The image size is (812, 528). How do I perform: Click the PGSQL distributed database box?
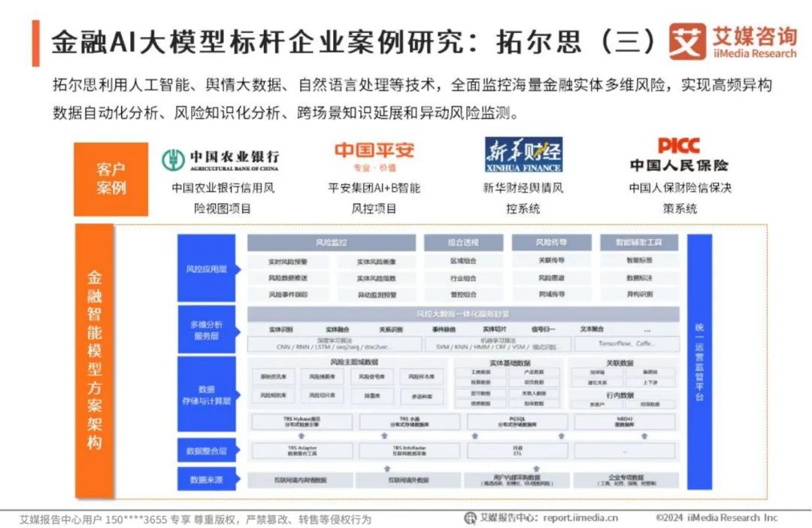(x=517, y=422)
